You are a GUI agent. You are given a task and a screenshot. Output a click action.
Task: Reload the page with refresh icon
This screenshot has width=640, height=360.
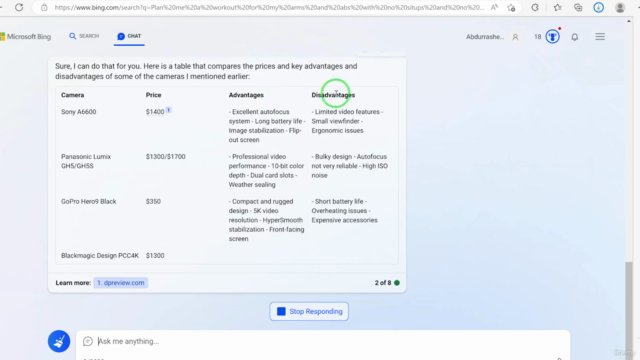(19, 7)
